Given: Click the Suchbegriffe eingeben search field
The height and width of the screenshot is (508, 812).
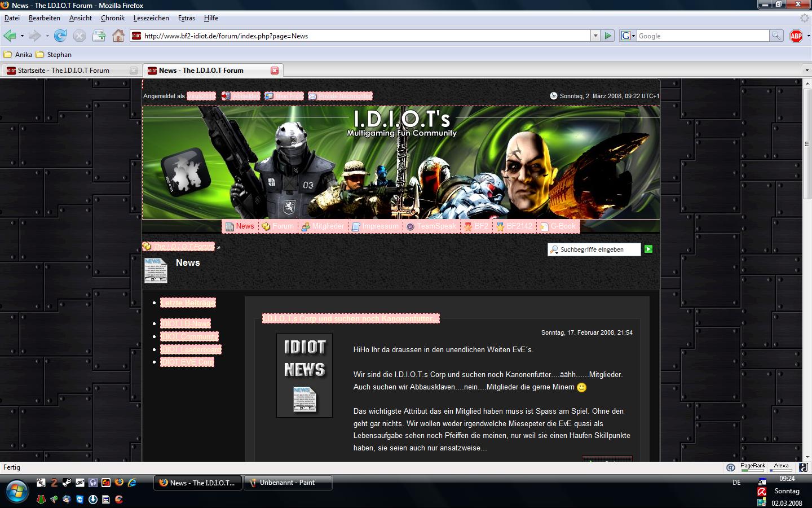Looking at the screenshot, I should pyautogui.click(x=594, y=249).
